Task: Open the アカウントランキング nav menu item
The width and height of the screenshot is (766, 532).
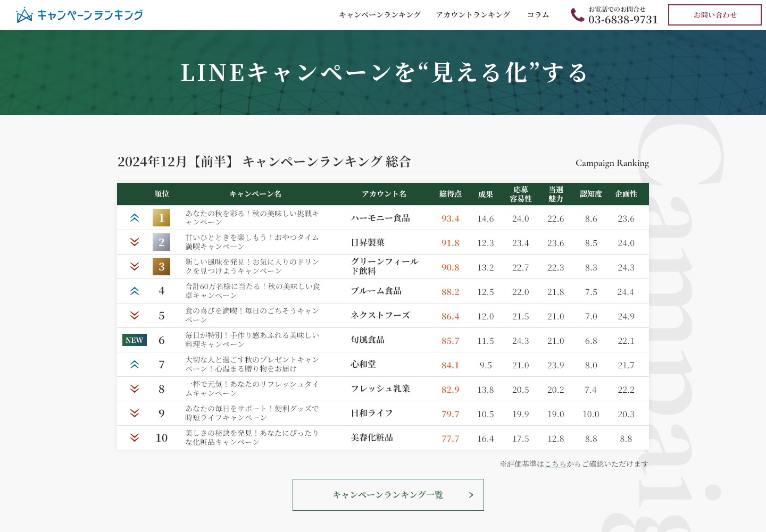Action: pos(473,15)
